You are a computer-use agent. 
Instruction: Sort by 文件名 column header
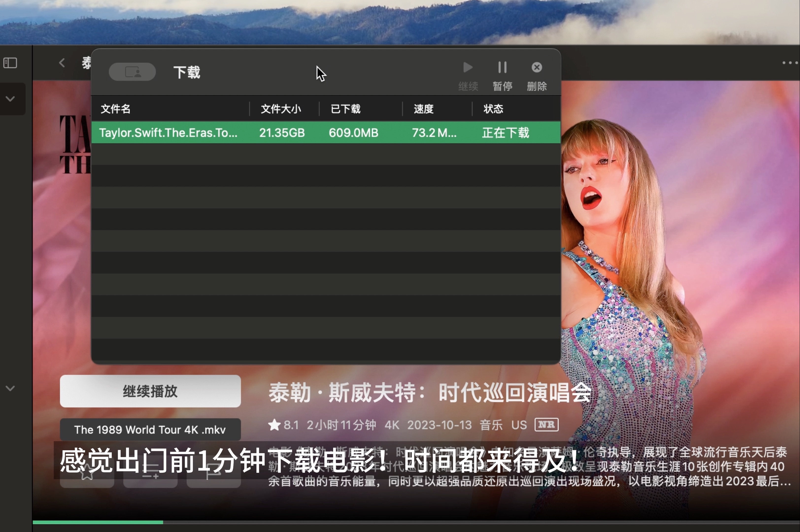pyautogui.click(x=116, y=109)
